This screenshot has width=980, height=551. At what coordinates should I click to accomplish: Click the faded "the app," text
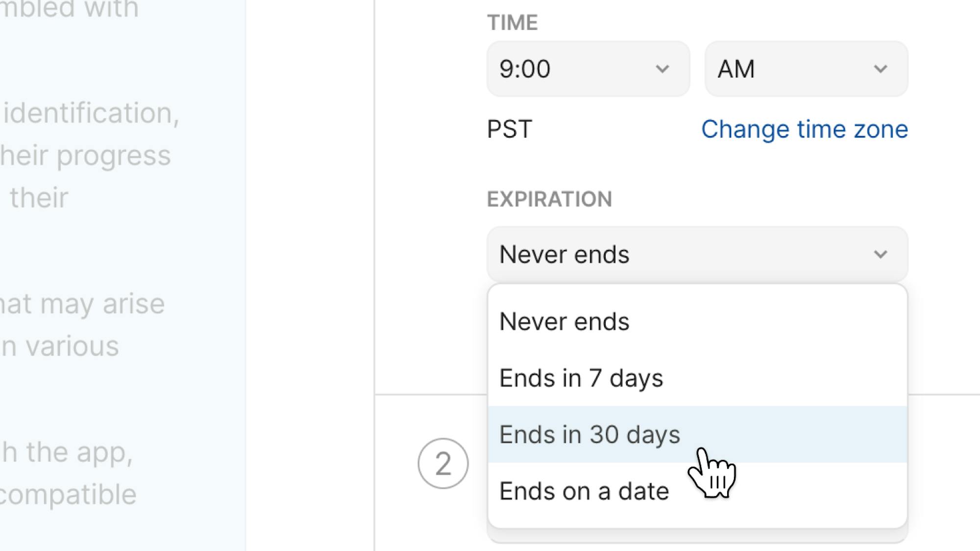(79, 452)
